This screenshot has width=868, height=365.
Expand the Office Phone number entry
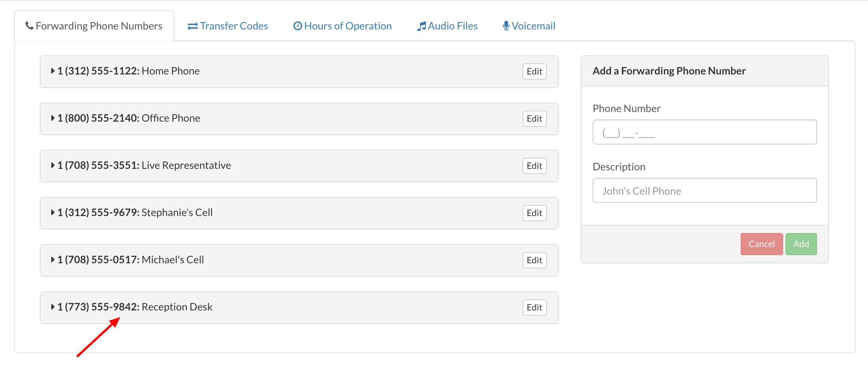[x=52, y=118]
